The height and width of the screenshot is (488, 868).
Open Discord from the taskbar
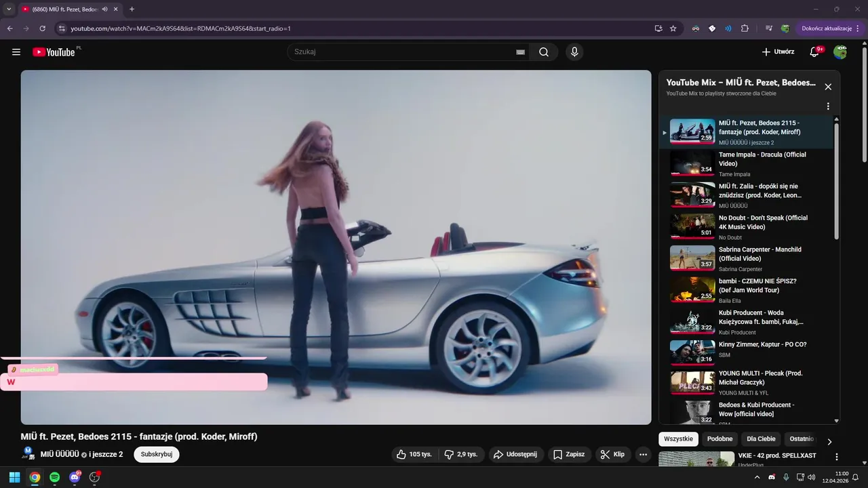click(75, 477)
